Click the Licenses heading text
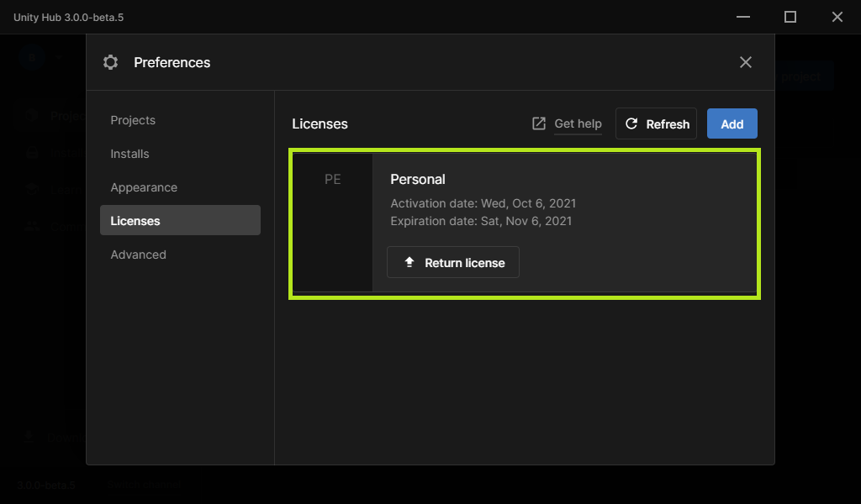 (320, 124)
